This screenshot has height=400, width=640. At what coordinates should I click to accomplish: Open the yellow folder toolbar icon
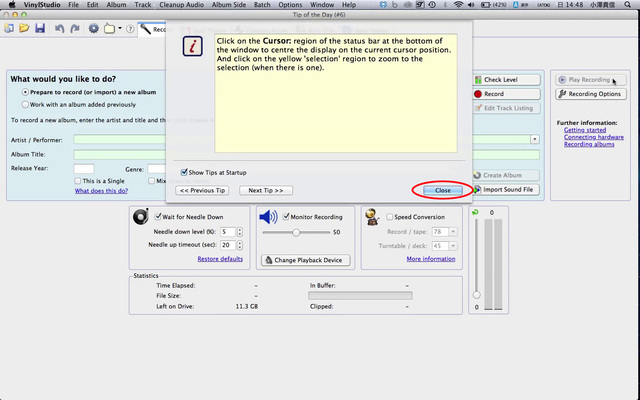click(24, 29)
